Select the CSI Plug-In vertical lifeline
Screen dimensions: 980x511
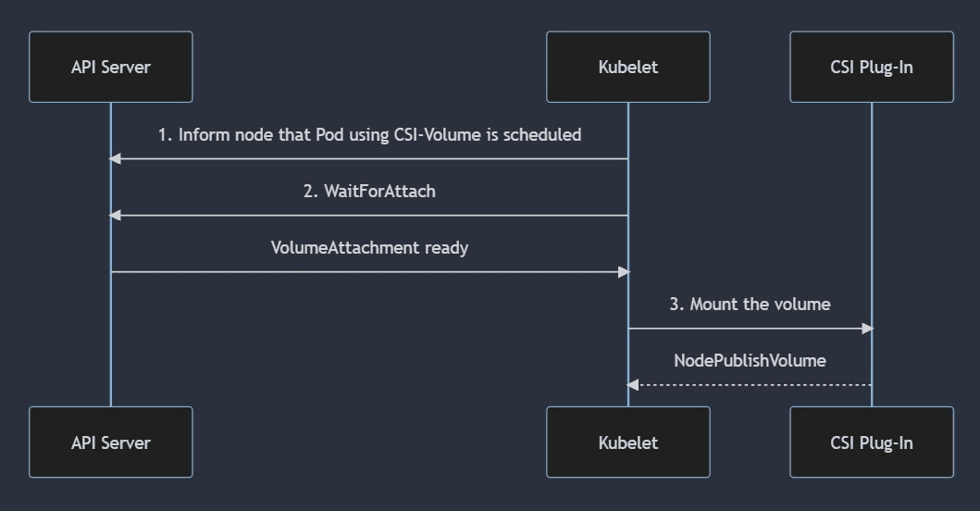[x=872, y=231]
